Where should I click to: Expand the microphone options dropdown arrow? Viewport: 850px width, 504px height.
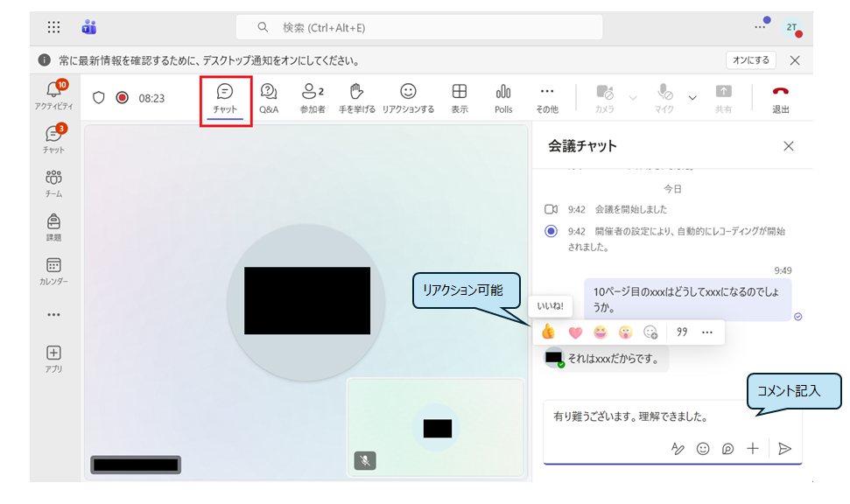tap(692, 97)
